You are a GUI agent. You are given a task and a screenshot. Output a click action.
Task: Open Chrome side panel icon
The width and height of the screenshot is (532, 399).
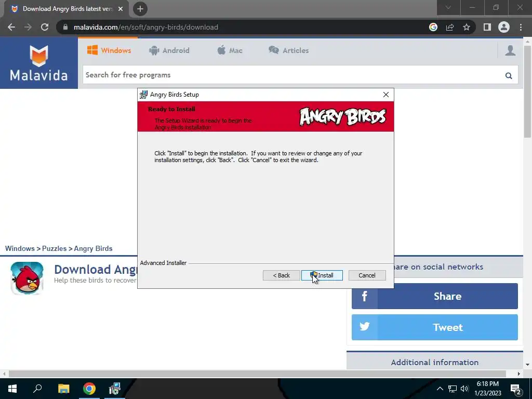(x=487, y=27)
